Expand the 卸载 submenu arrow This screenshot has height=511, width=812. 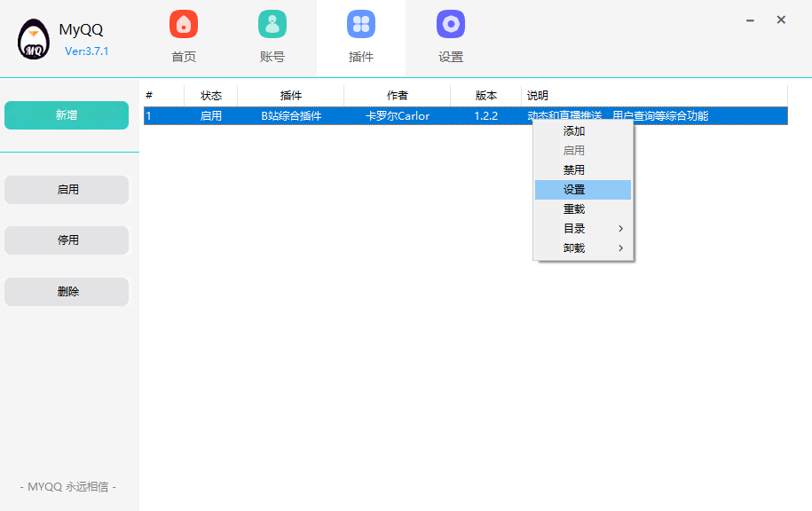[x=620, y=248]
